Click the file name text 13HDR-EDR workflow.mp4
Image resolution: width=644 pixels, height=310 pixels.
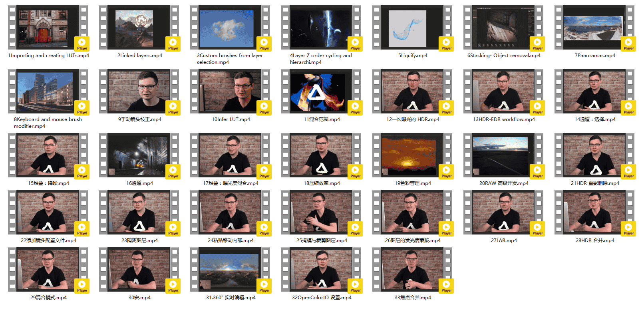click(504, 119)
